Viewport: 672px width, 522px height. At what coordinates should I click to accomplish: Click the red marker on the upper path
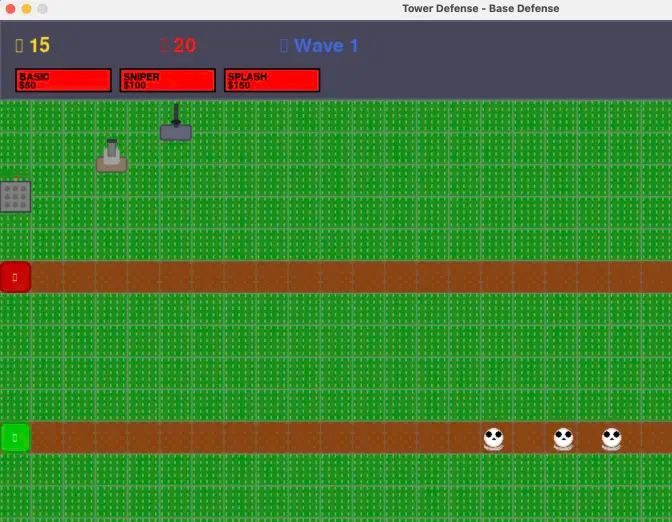[x=15, y=277]
